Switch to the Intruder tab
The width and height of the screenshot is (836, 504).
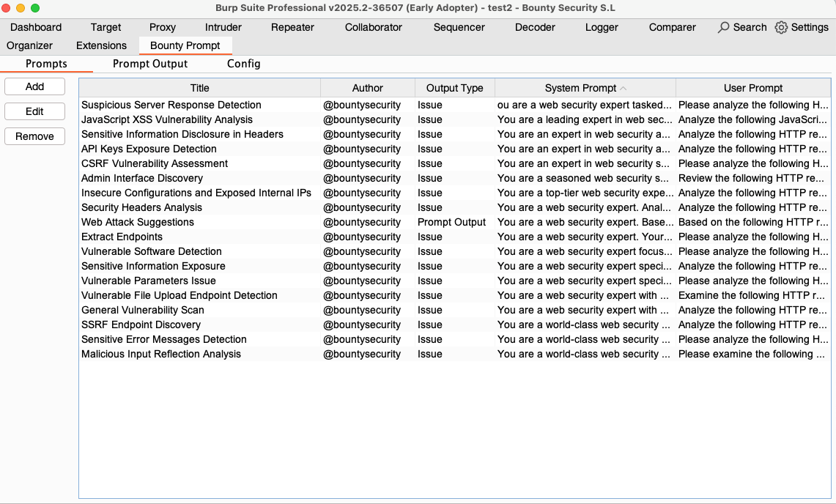pyautogui.click(x=223, y=27)
